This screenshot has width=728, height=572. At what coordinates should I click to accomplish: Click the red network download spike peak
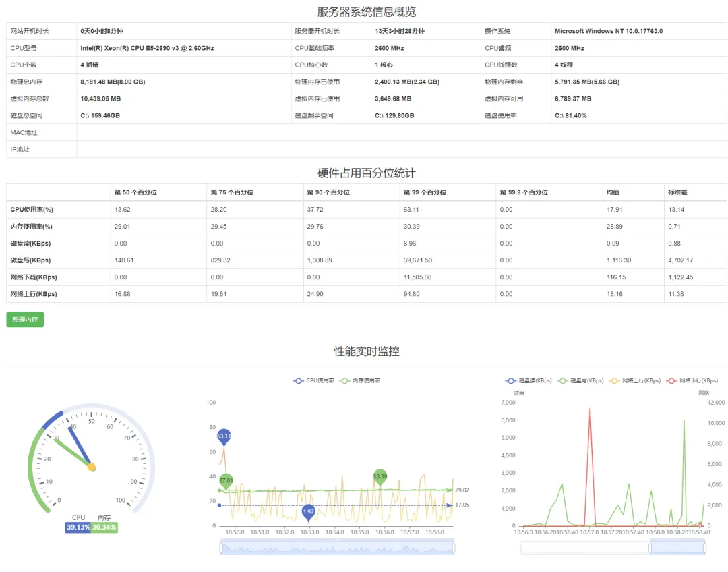pyautogui.click(x=590, y=409)
